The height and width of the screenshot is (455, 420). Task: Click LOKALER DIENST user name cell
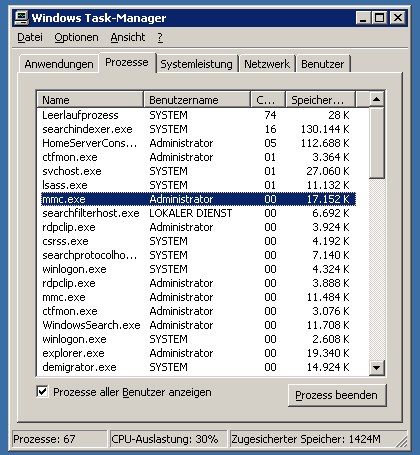pyautogui.click(x=190, y=213)
